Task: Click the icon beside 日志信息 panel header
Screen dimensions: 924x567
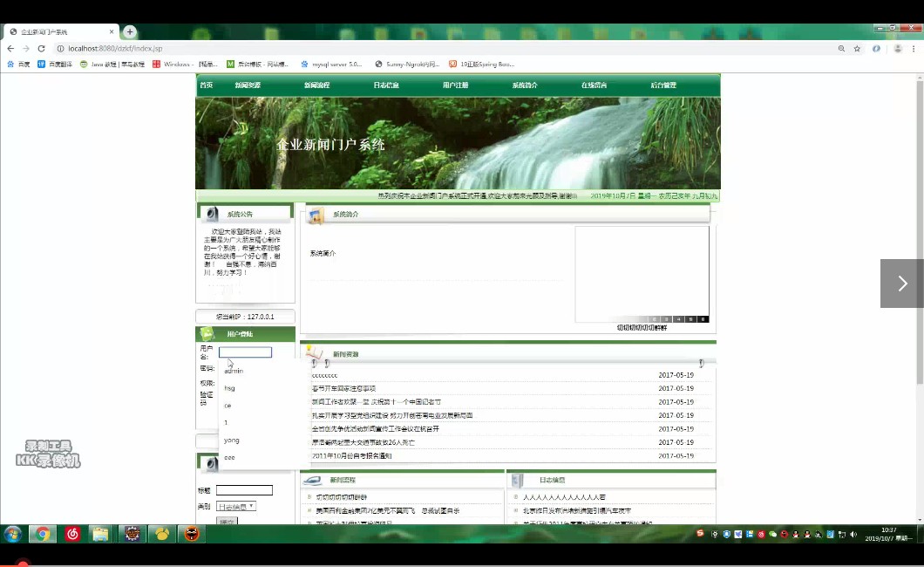Action: (518, 481)
